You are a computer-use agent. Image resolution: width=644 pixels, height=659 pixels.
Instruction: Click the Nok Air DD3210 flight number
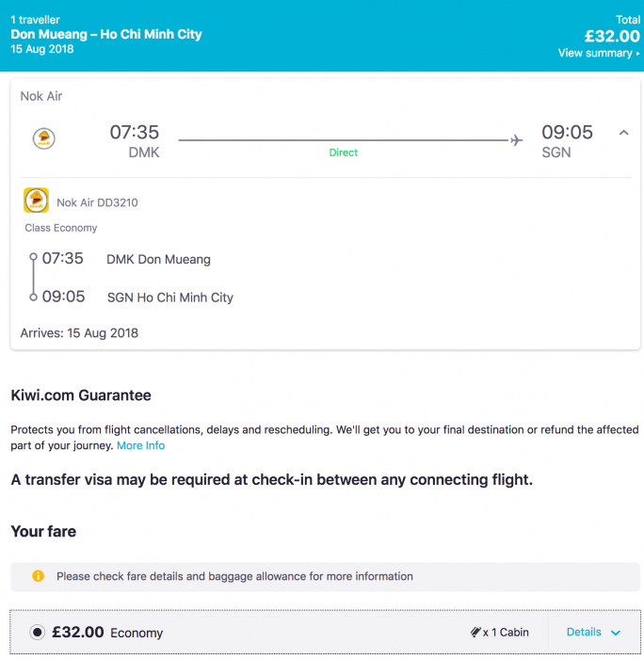coord(98,202)
